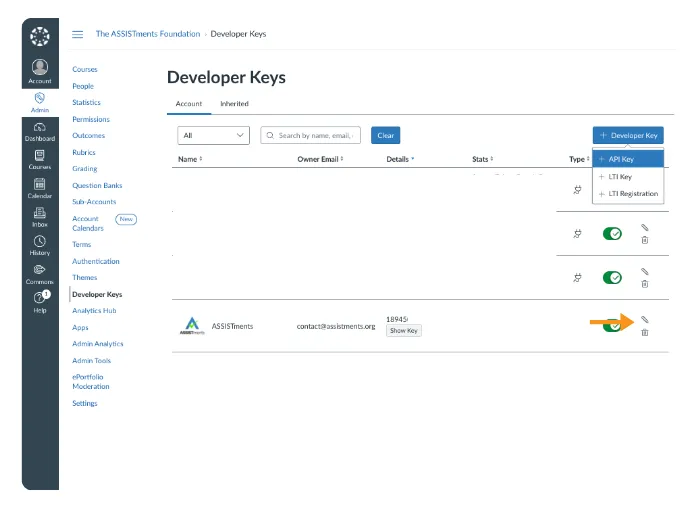Image resolution: width=698 pixels, height=508 pixels.
Task: Open Authentication in the admin sidebar
Action: click(96, 261)
